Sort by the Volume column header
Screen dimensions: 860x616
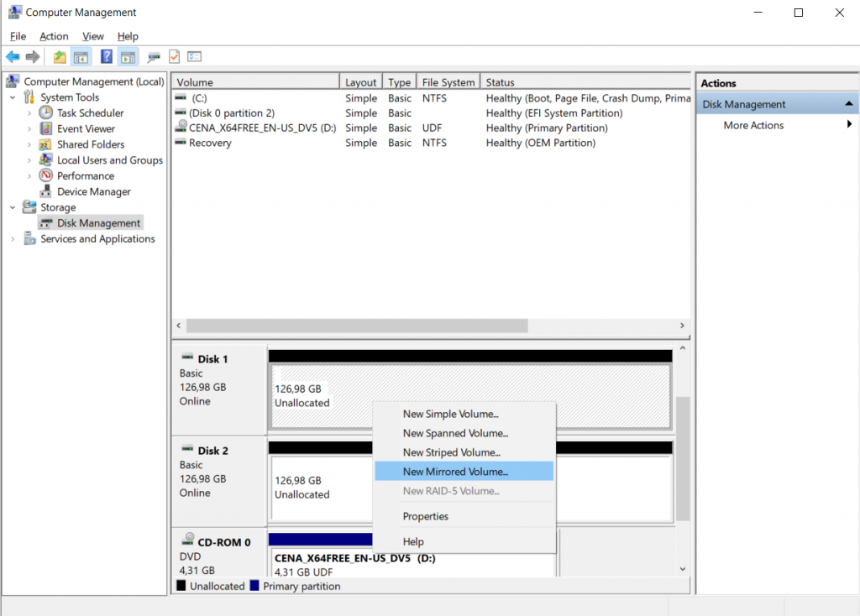click(255, 81)
